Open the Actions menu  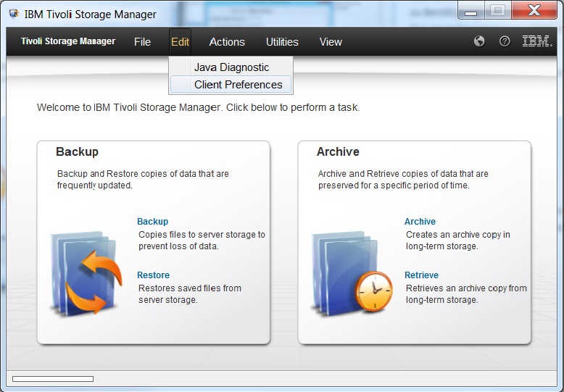coord(227,42)
